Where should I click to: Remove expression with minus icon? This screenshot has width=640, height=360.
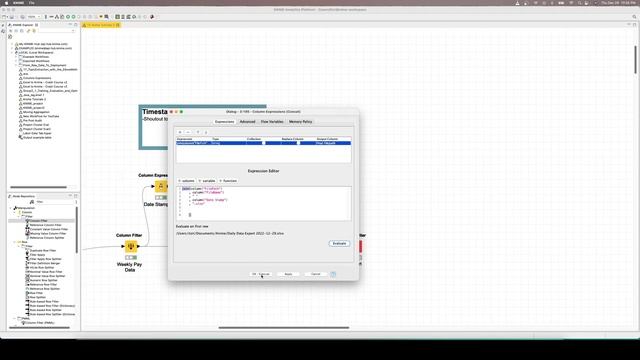[x=188, y=132]
